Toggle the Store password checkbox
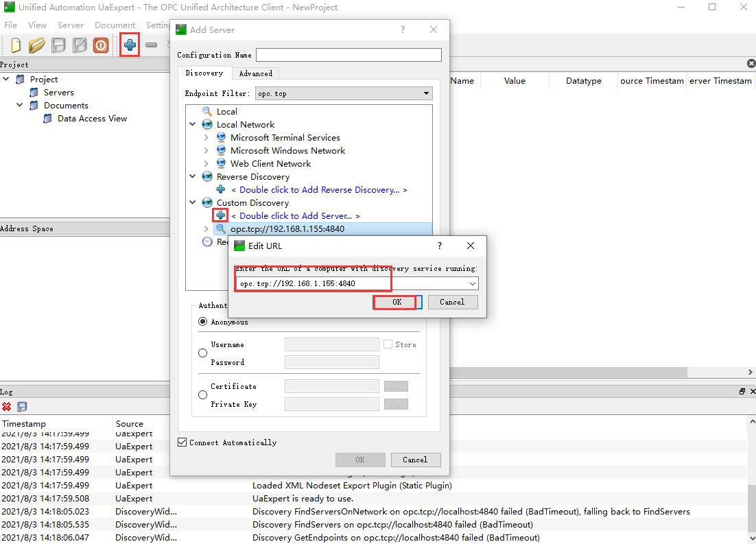 [388, 344]
